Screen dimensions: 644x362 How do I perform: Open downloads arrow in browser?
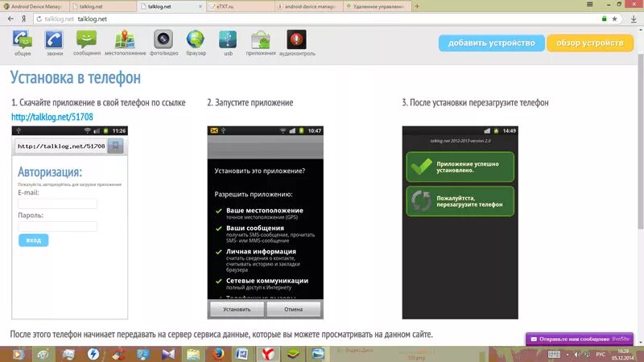pos(634,19)
